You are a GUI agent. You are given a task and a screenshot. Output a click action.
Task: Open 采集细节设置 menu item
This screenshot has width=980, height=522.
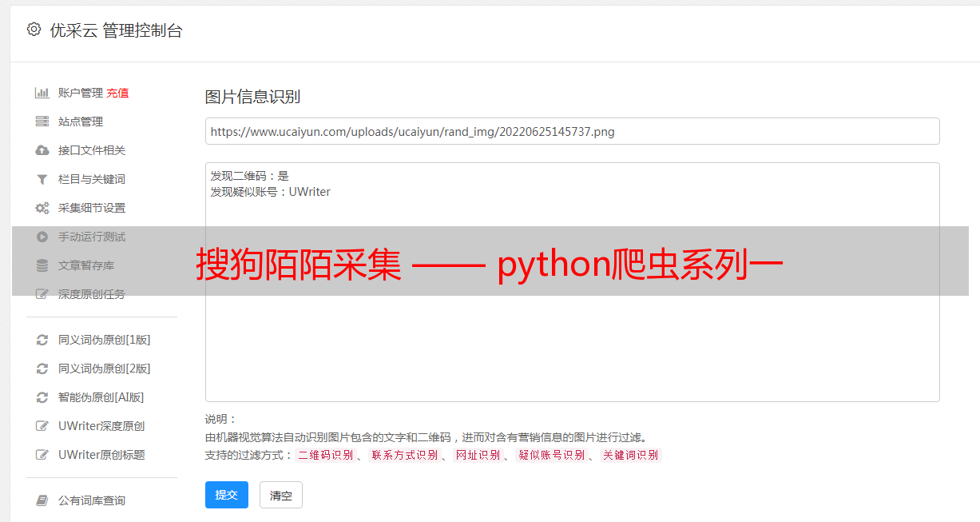click(92, 208)
